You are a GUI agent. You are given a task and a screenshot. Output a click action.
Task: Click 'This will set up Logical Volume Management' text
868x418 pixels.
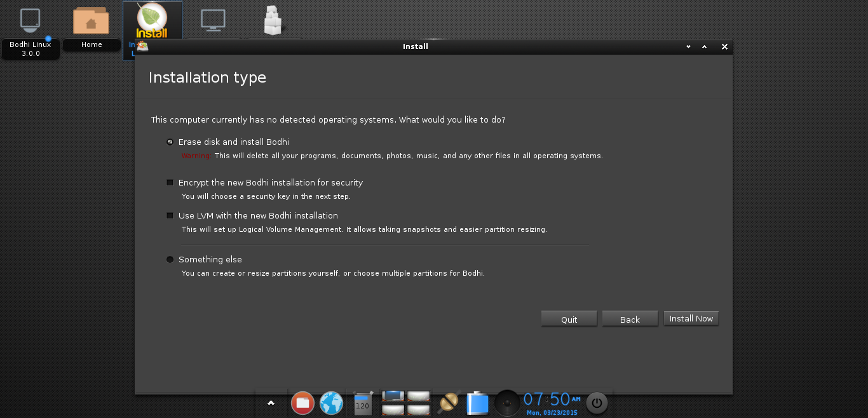coord(363,229)
